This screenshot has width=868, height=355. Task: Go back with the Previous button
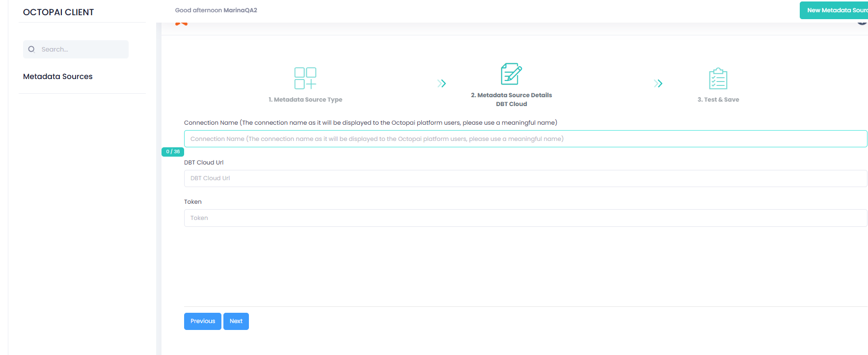click(x=203, y=321)
